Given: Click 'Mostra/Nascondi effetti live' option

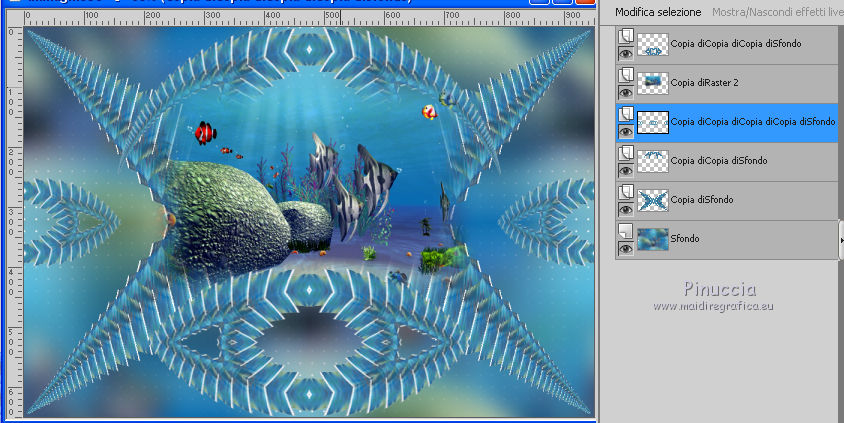Looking at the screenshot, I should point(778,12).
